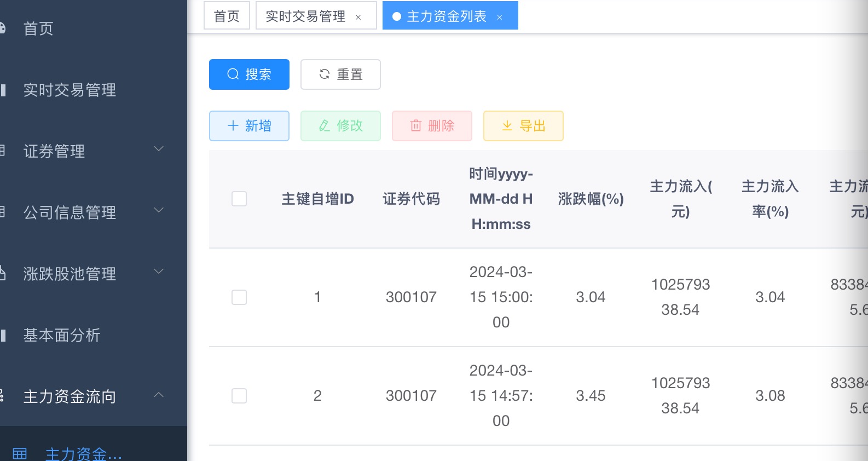Image resolution: width=868 pixels, height=461 pixels.
Task: Switch to the 首页 tab
Action: (227, 16)
